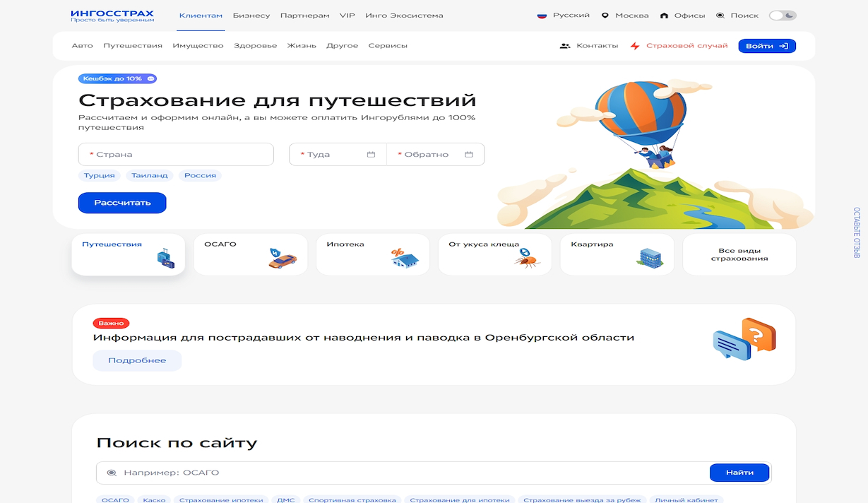The width and height of the screenshot is (868, 503).
Task: Click the suitcase icon on Путешествия card
Action: [x=165, y=258]
